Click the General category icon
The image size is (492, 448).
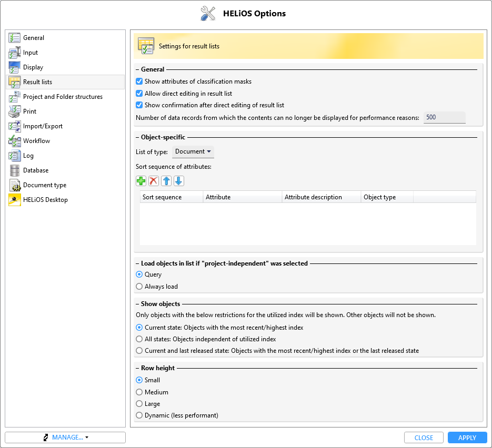pyautogui.click(x=14, y=38)
